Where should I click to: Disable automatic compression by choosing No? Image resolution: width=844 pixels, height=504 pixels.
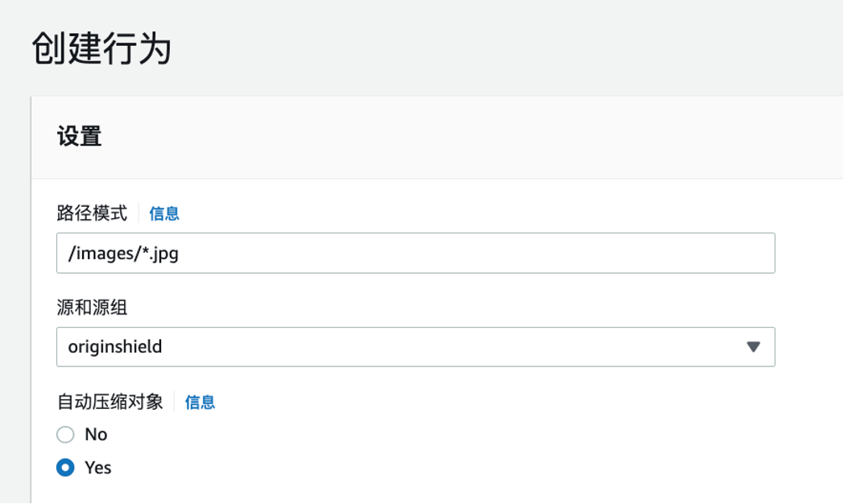(x=64, y=434)
